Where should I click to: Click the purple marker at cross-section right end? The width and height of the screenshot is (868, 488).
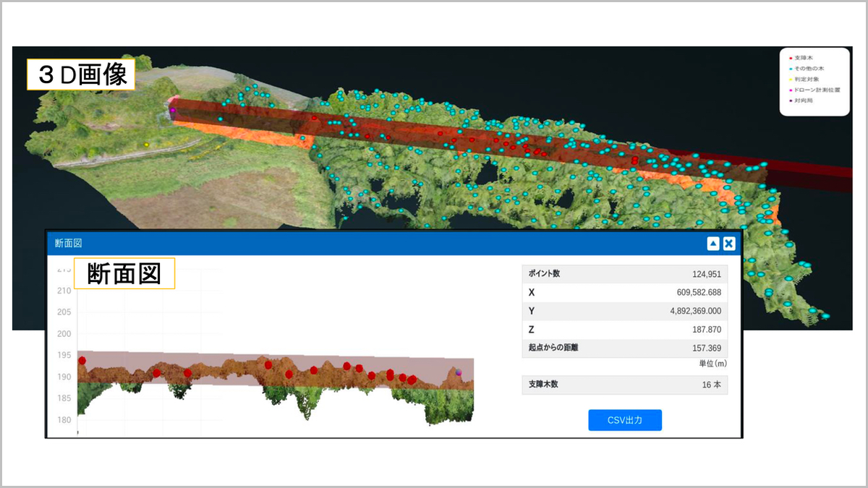(x=459, y=372)
